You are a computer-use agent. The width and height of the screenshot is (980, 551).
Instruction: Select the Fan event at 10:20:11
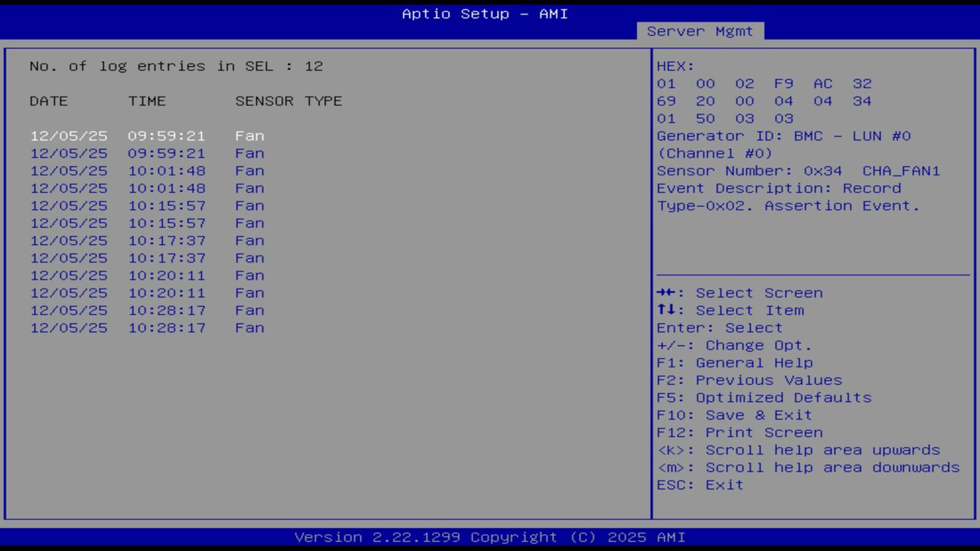click(x=145, y=275)
